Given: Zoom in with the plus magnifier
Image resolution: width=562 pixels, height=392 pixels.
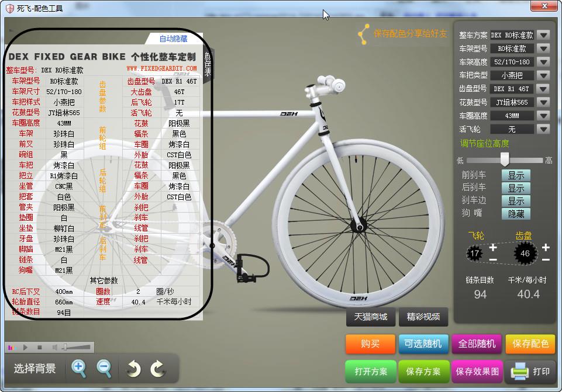Looking at the screenshot, I should point(79,369).
